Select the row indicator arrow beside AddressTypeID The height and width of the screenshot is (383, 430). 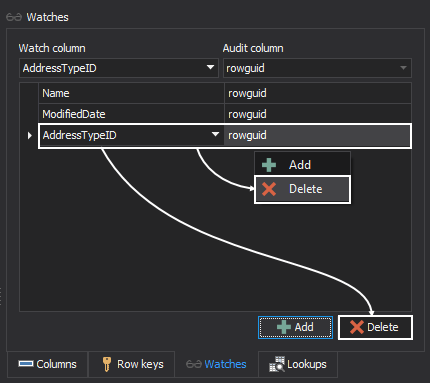pos(29,135)
